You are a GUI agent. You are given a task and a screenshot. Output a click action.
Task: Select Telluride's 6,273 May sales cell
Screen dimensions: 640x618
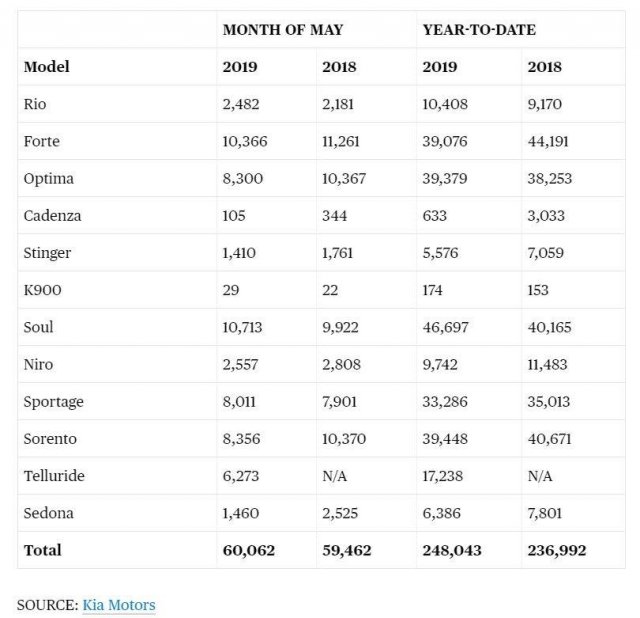(243, 476)
